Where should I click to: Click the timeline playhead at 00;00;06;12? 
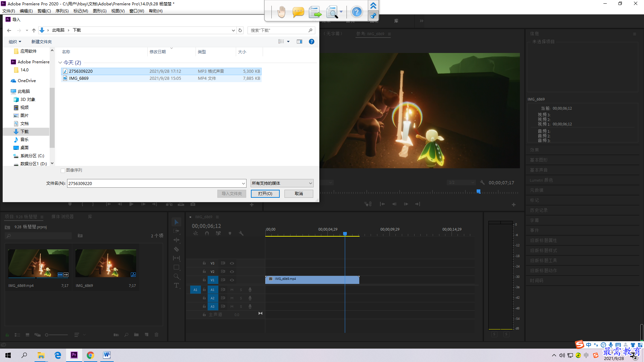pos(345,234)
